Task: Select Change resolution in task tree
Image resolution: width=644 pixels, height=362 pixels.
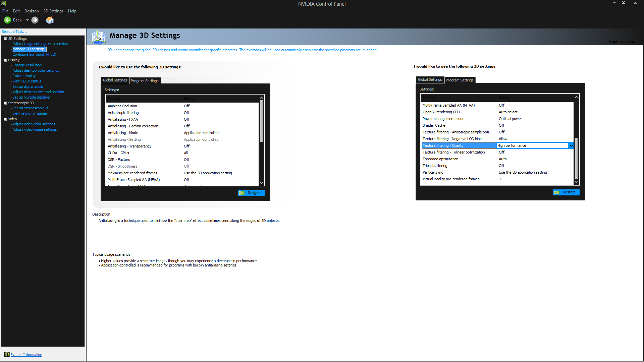Action: coord(27,65)
